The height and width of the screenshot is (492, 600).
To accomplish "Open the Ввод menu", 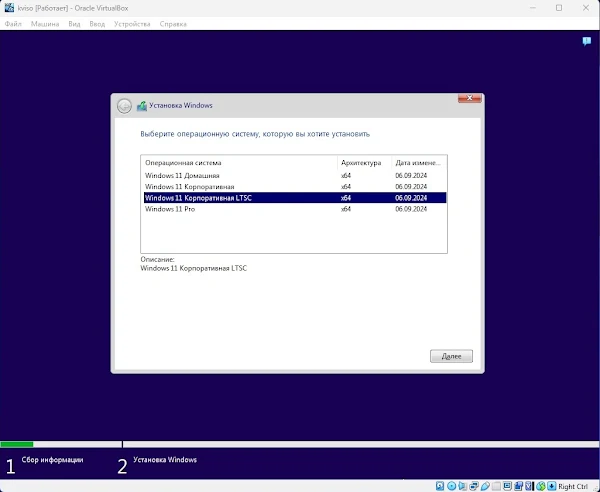I will (x=97, y=24).
